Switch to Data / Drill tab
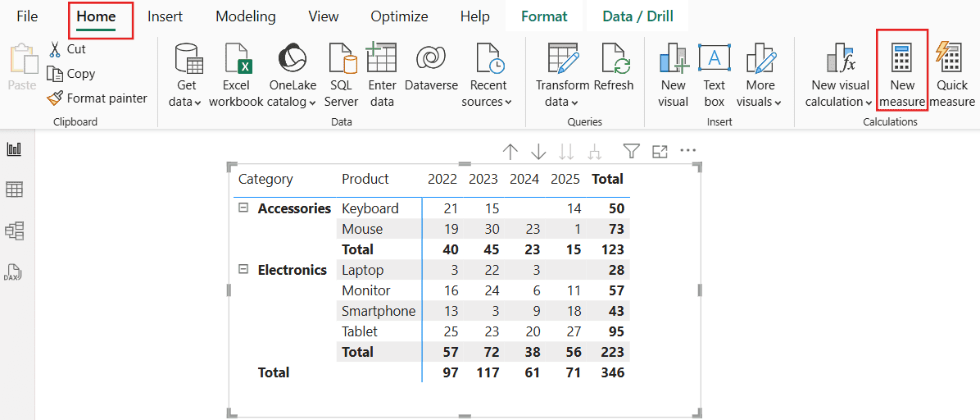 point(637,16)
